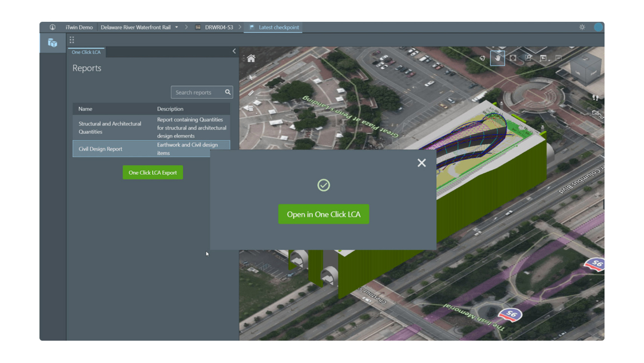Viewport: 644px width, 363px height.
Task: Click the search magnifier icon
Action: 228,92
